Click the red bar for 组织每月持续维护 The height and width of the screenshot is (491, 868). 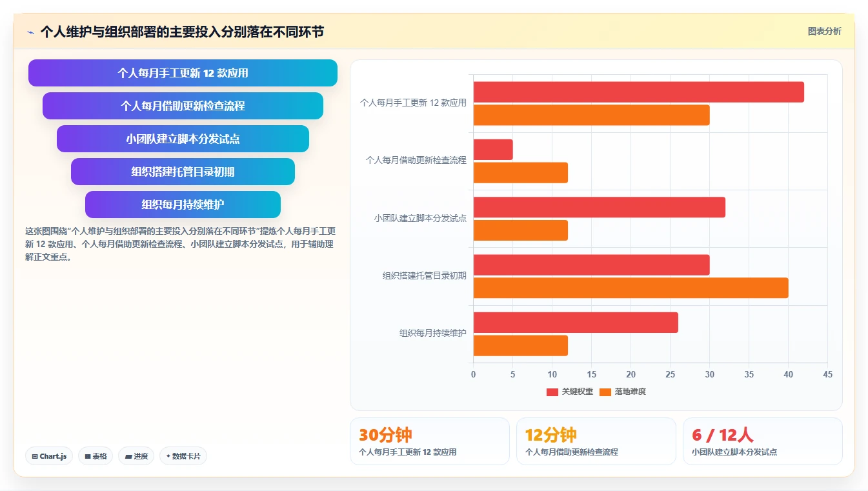click(576, 323)
